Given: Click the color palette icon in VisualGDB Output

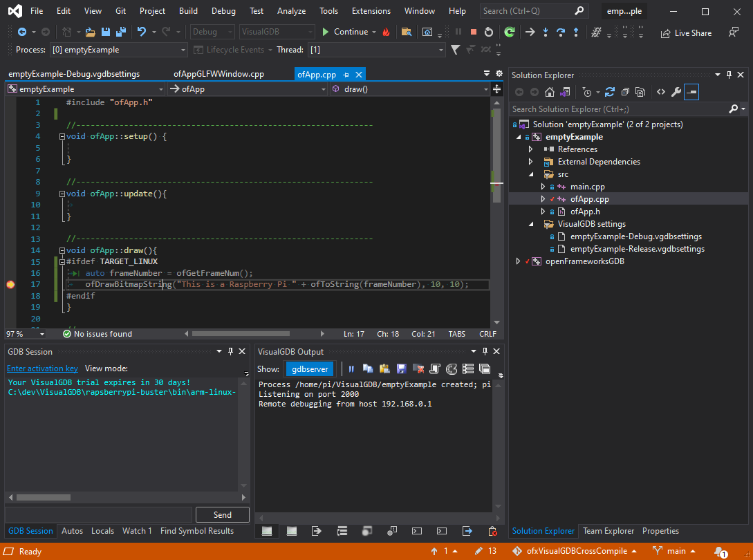Looking at the screenshot, I should 452,369.
